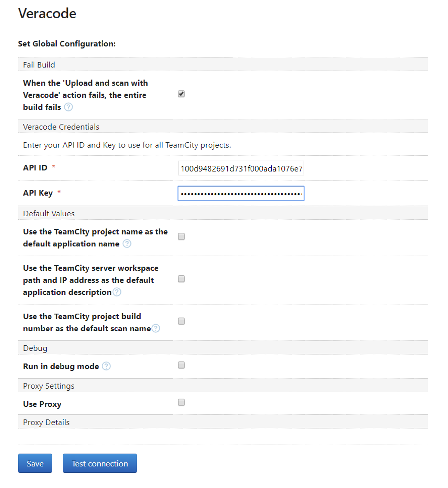Click the Default Values section header

(x=49, y=214)
